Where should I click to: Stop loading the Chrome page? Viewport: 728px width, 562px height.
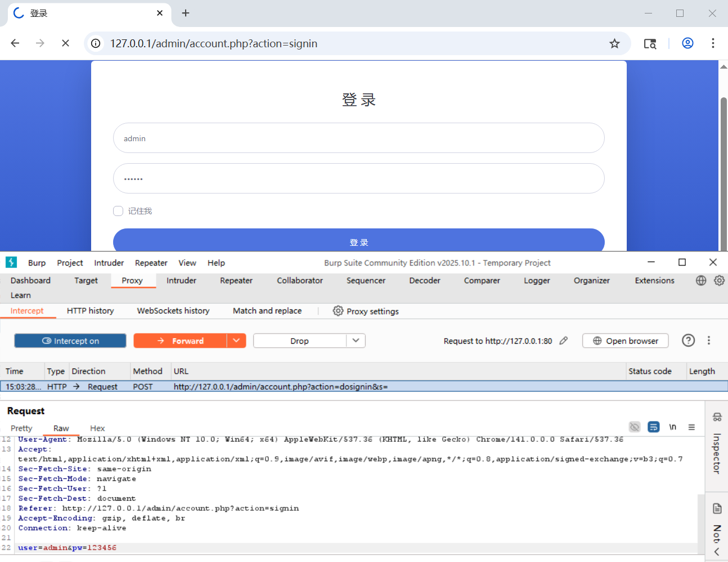click(65, 43)
